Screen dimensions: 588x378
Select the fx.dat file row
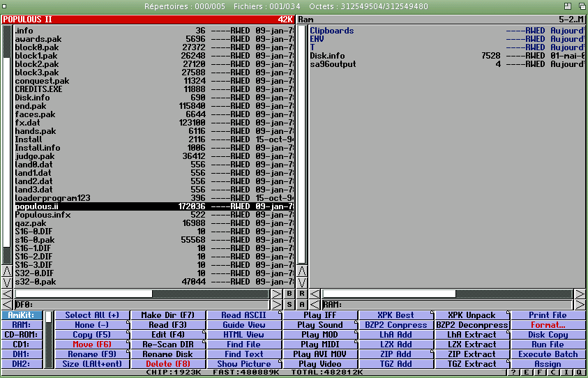(154, 123)
